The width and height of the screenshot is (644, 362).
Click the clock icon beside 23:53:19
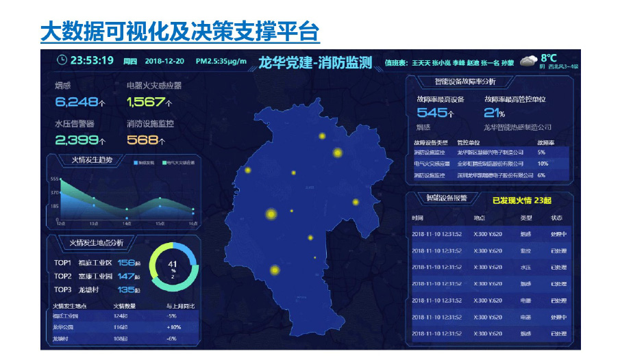62,60
